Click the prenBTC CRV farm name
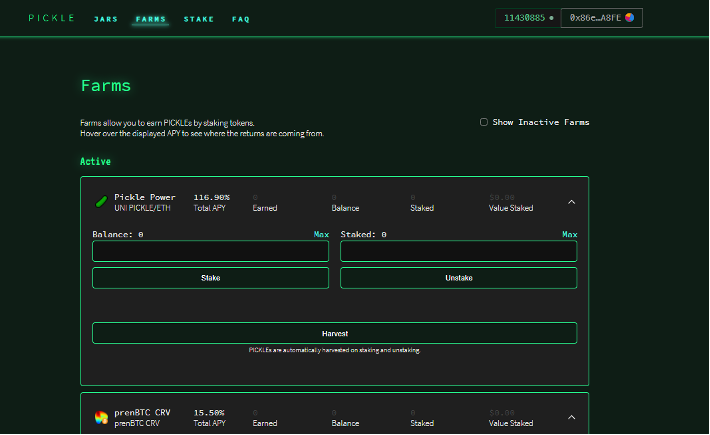The height and width of the screenshot is (435, 710). click(x=142, y=412)
